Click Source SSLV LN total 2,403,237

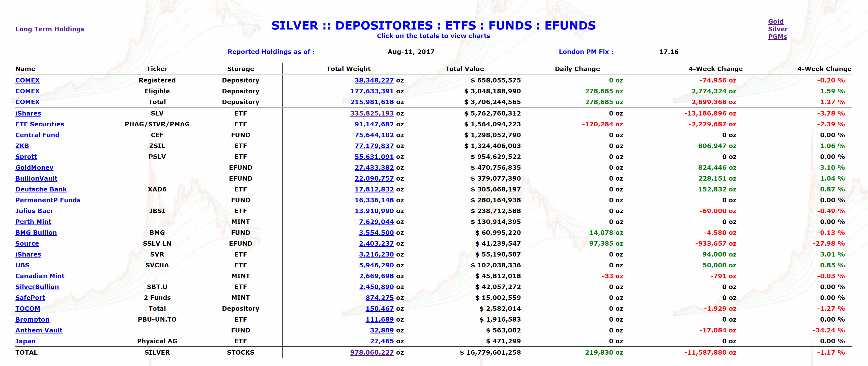[377, 243]
